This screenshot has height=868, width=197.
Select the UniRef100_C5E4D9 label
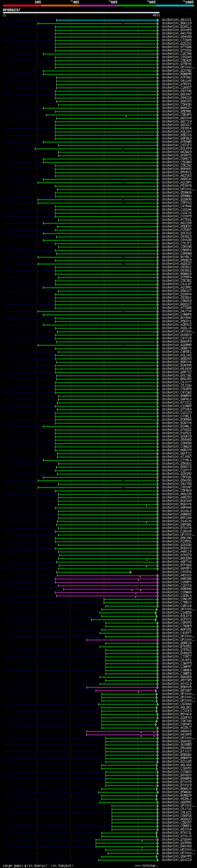coord(176,61)
